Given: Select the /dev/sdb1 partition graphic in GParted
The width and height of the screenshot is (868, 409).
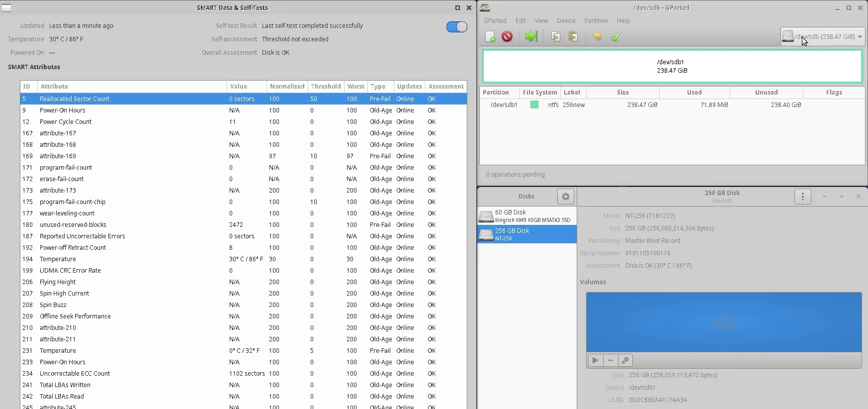Looking at the screenshot, I should pyautogui.click(x=672, y=66).
